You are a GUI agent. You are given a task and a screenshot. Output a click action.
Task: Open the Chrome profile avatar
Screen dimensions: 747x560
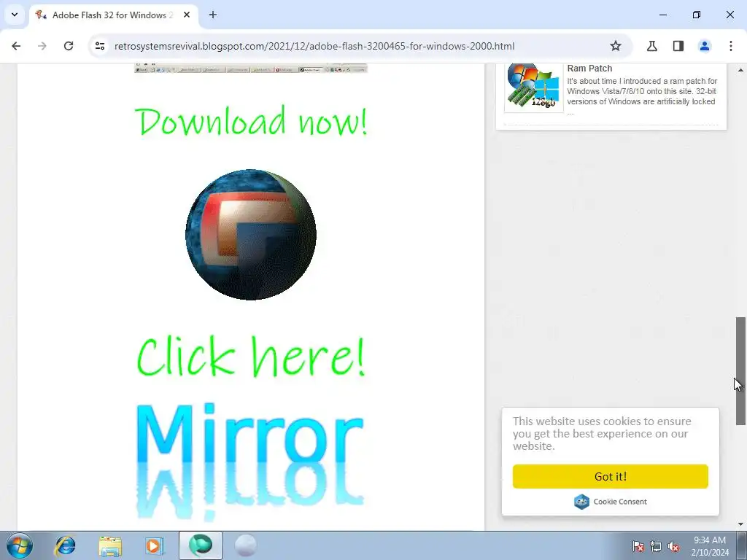click(x=705, y=46)
